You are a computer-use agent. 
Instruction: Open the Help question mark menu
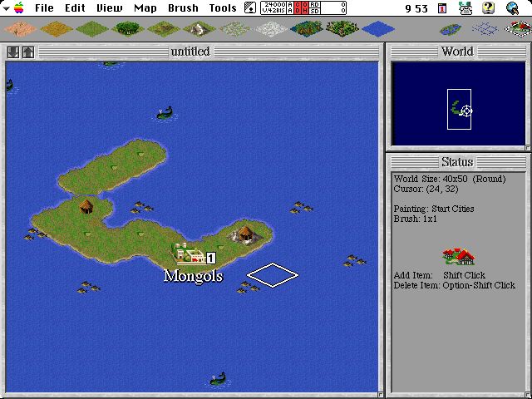coord(488,7)
